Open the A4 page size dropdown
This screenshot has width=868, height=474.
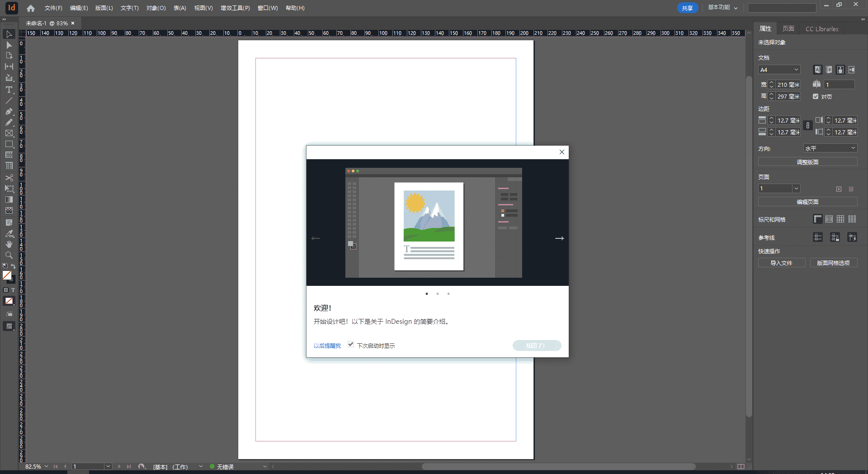pos(779,70)
